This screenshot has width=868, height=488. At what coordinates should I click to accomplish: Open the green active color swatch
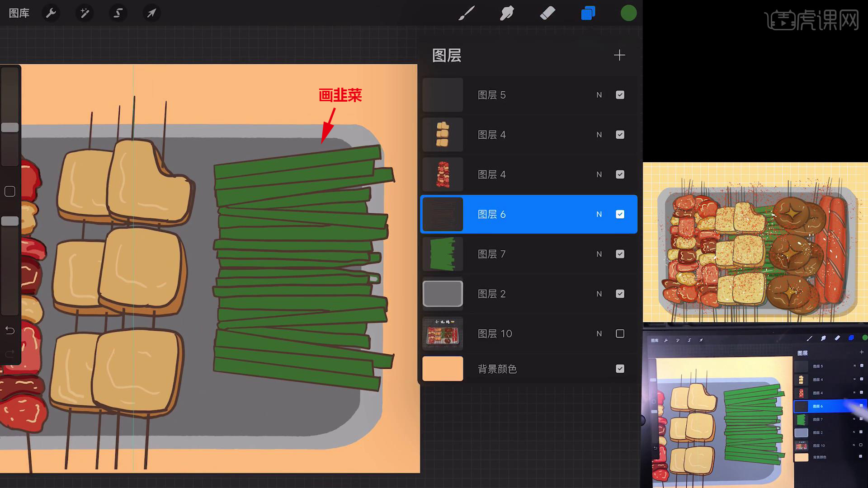(x=628, y=13)
